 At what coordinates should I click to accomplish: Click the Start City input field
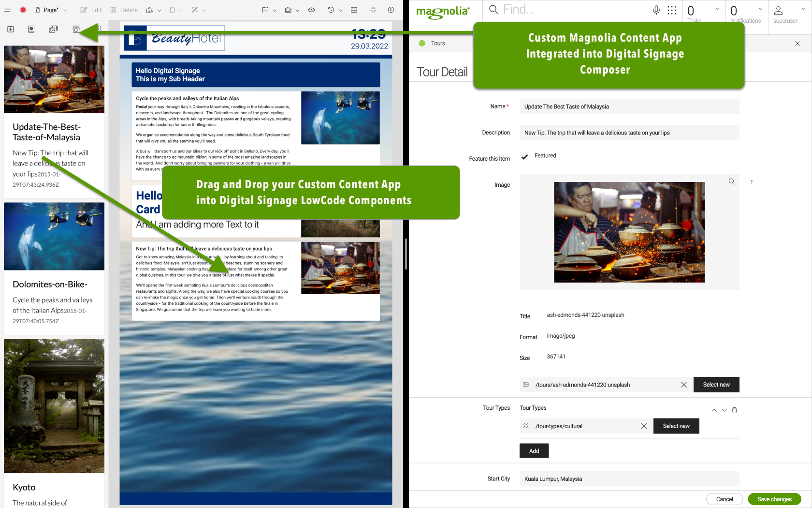(629, 479)
